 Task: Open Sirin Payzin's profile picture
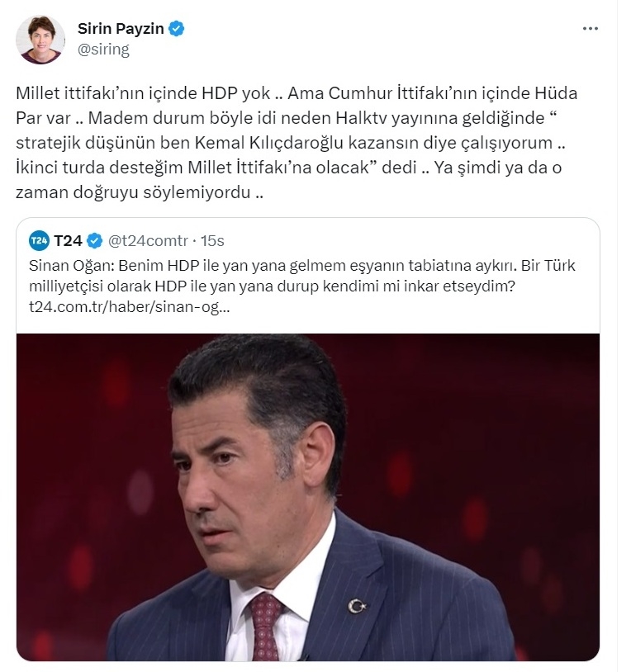coord(40,40)
